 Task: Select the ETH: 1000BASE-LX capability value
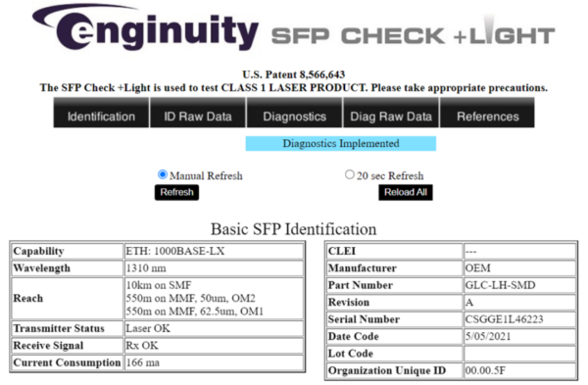coord(175,251)
